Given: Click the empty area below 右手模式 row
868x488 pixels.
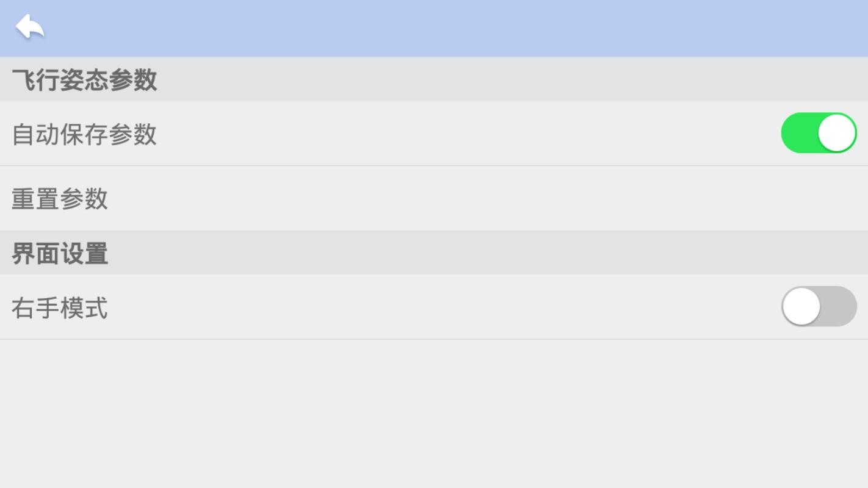Looking at the screenshot, I should coord(434,414).
